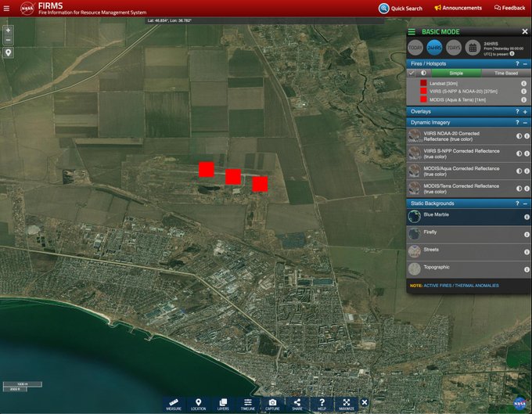Show info for Blue Marble background
Image resolution: width=532 pixels, height=414 pixels.
527,218
